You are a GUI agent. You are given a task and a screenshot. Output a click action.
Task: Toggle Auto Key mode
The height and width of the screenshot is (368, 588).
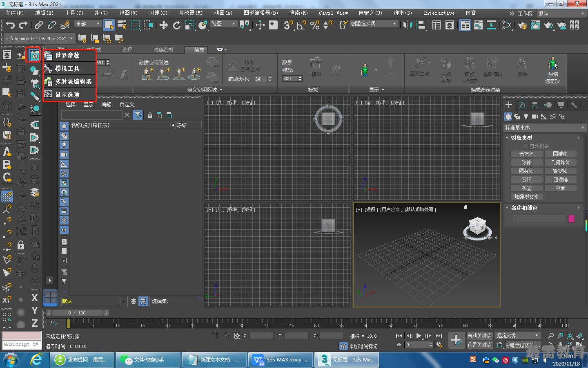pyautogui.click(x=479, y=336)
